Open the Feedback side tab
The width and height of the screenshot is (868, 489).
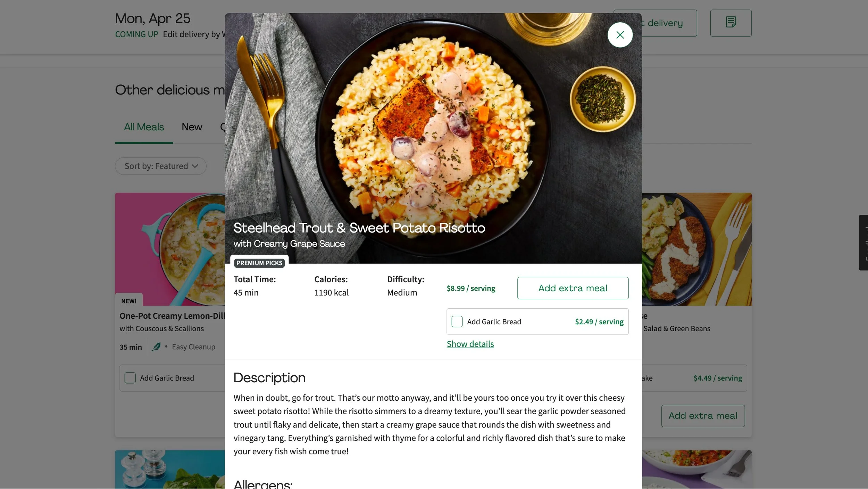(863, 242)
